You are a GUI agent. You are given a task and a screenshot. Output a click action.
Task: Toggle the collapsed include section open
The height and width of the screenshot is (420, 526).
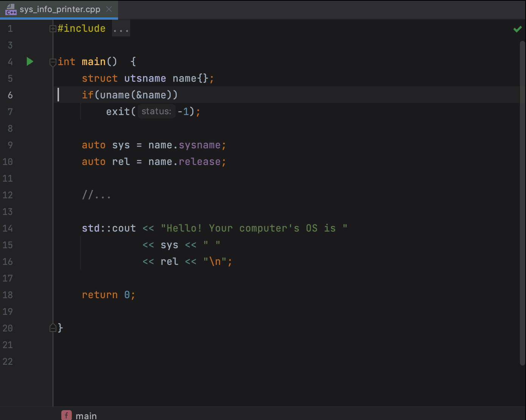[53, 28]
